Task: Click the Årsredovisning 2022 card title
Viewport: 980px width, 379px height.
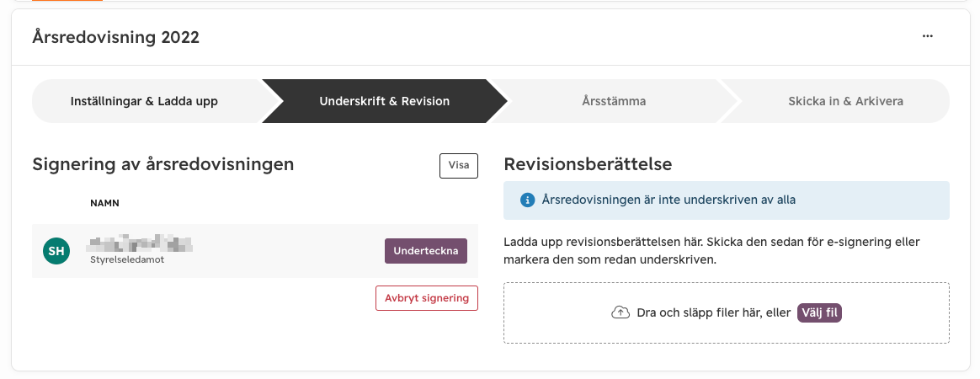Action: point(115,37)
